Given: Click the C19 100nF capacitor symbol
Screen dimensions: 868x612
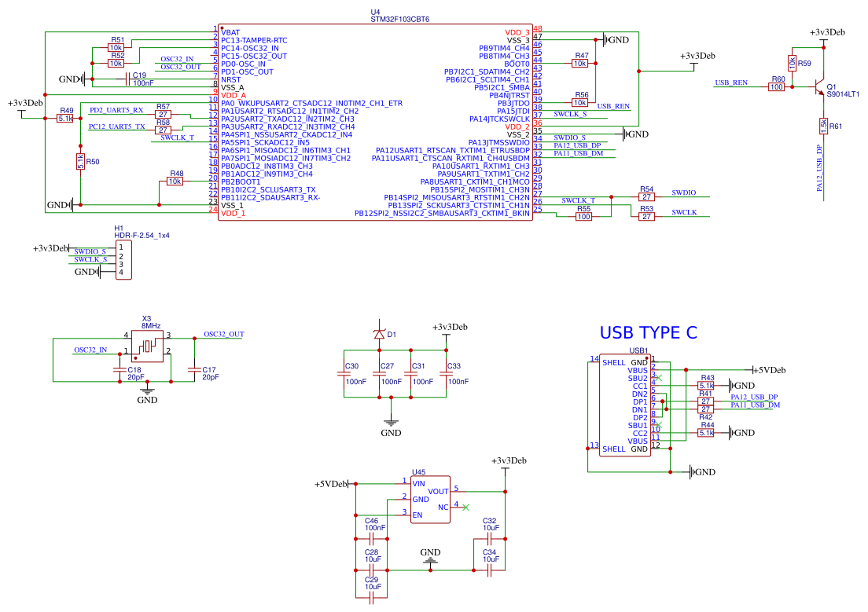Looking at the screenshot, I should tap(125, 79).
